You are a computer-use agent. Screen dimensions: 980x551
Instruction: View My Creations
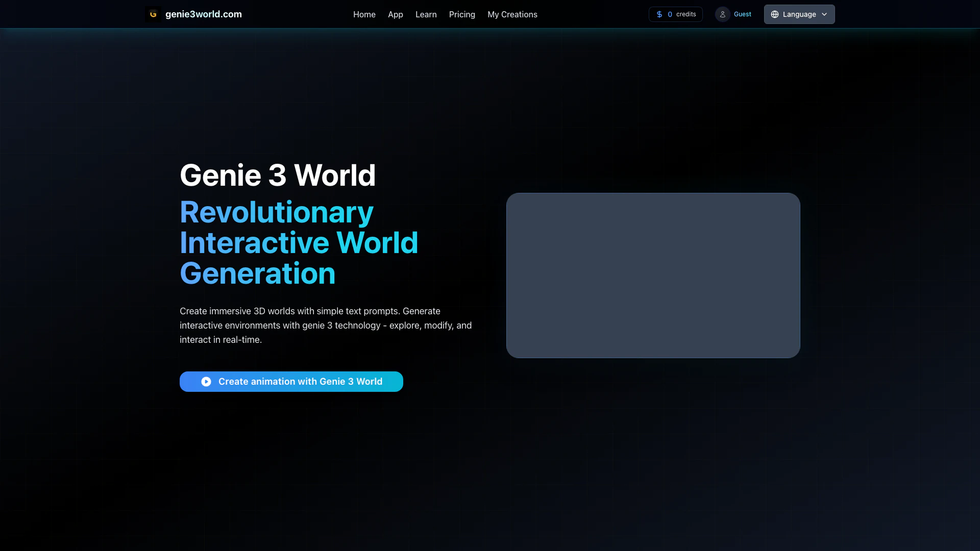pyautogui.click(x=512, y=14)
